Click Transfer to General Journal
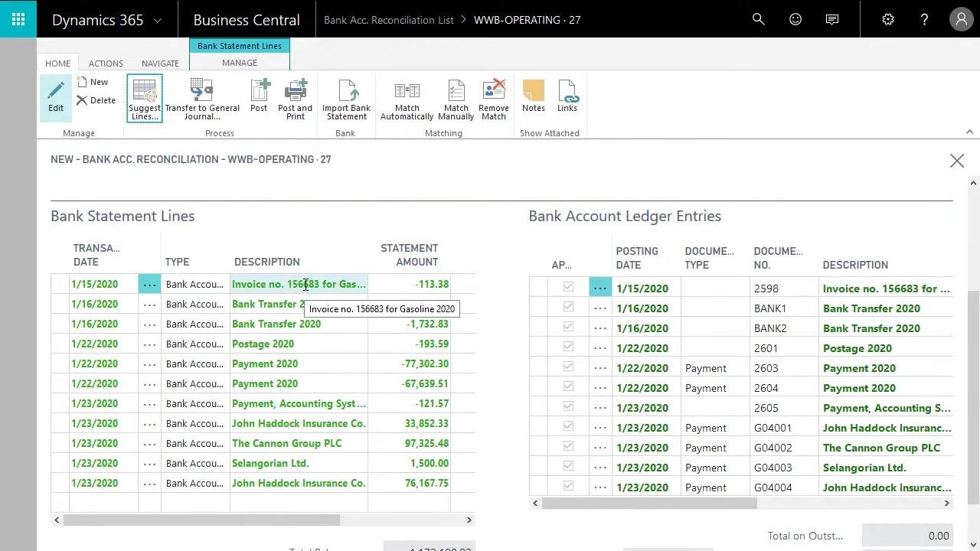This screenshot has height=551, width=980. coord(202,99)
